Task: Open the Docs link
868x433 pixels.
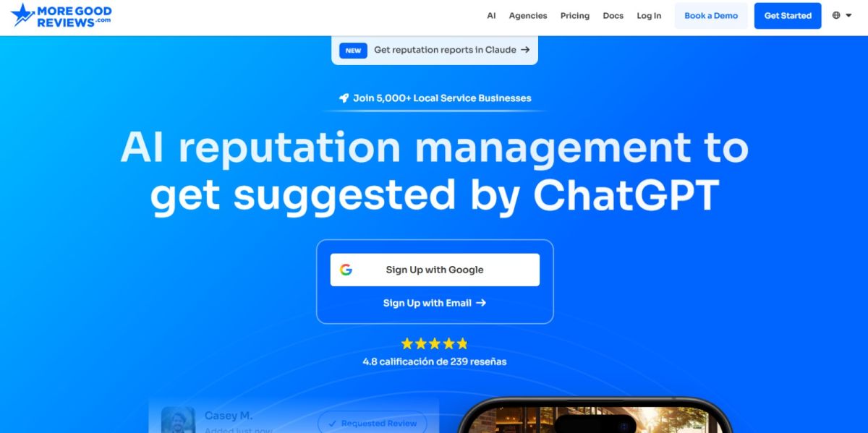Action: [613, 16]
